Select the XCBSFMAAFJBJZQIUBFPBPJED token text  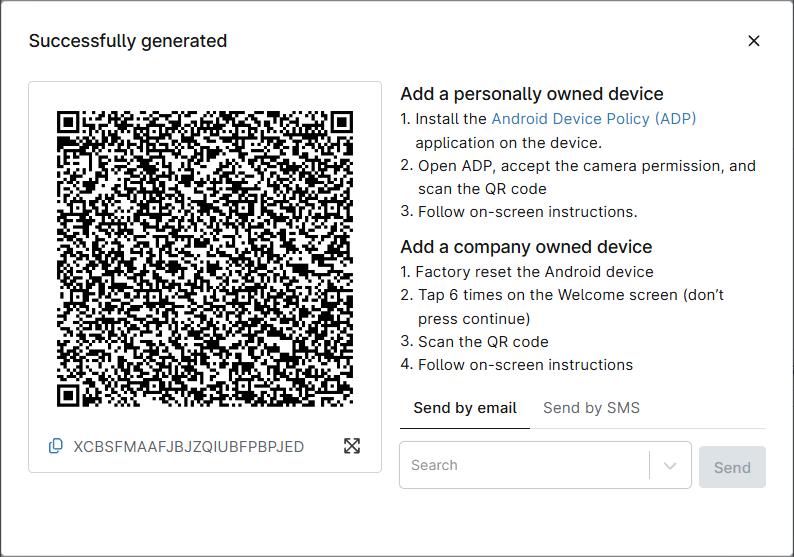pyautogui.click(x=189, y=446)
